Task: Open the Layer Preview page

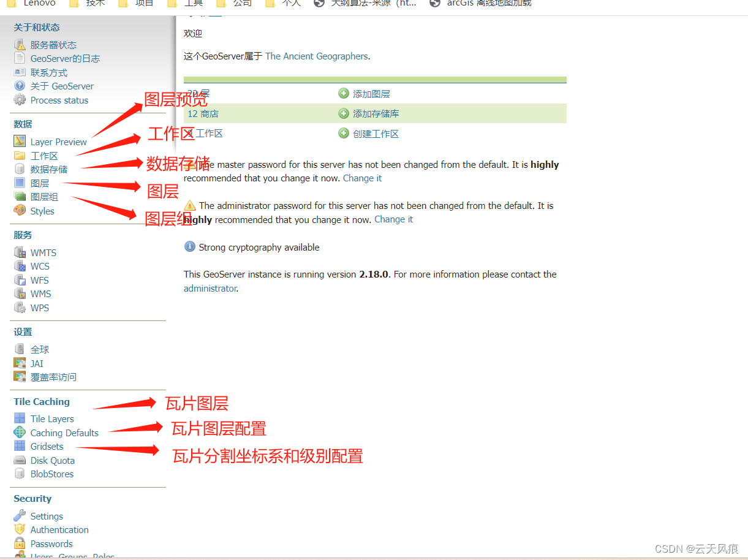Action: (59, 142)
